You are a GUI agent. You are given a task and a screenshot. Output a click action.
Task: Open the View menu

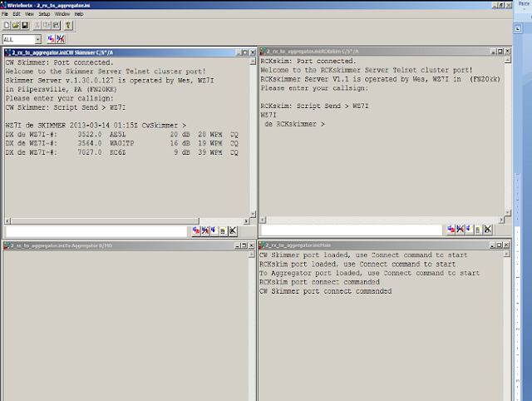pyautogui.click(x=29, y=14)
